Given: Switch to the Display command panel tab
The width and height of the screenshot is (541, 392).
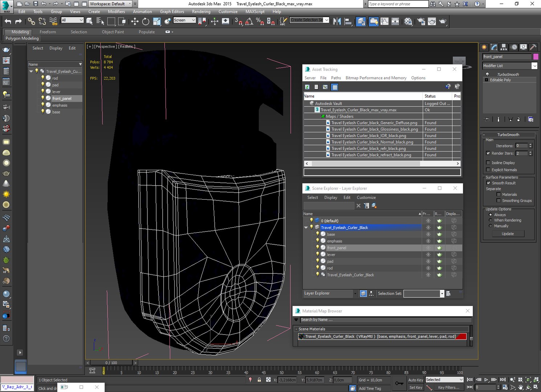Looking at the screenshot, I should point(524,47).
